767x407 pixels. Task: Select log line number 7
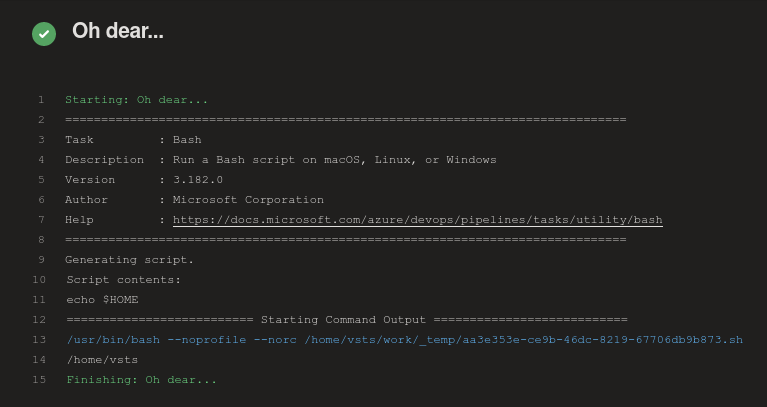(41, 220)
